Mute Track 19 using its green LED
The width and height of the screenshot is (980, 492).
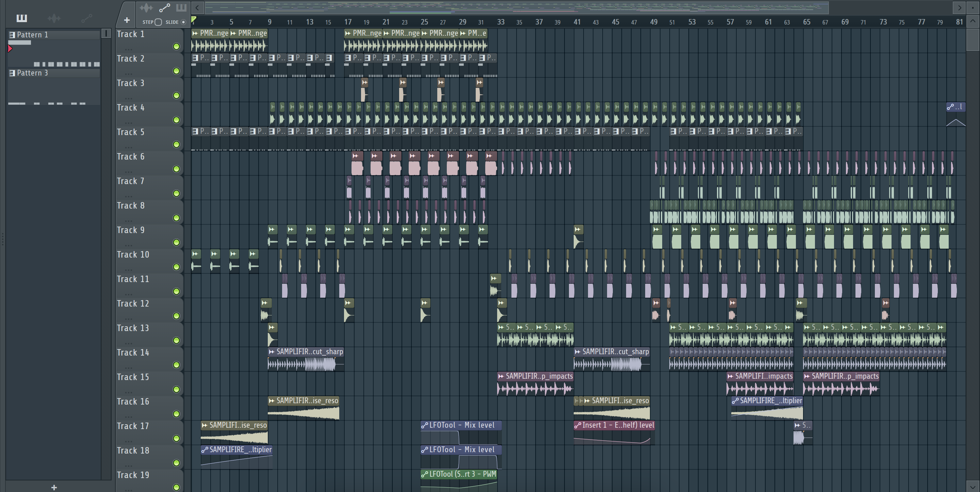[x=176, y=488]
